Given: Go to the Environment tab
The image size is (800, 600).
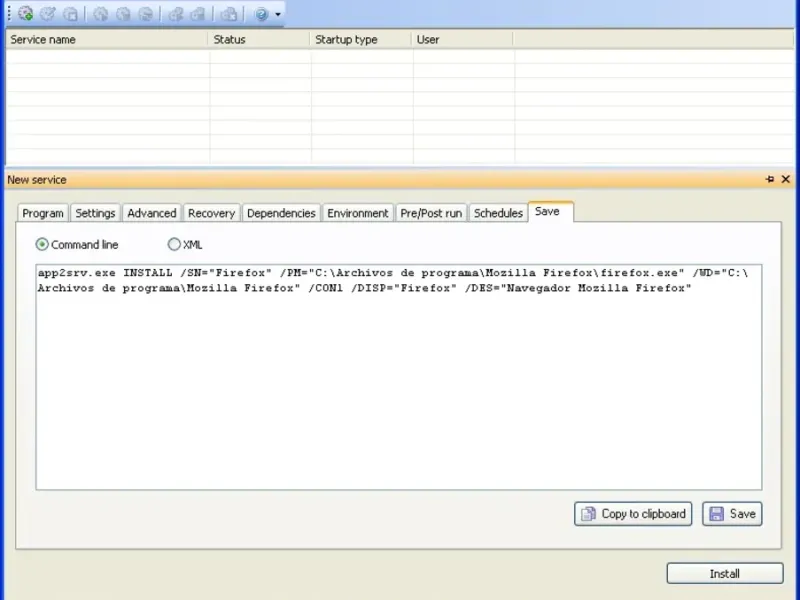Looking at the screenshot, I should pos(358,213).
